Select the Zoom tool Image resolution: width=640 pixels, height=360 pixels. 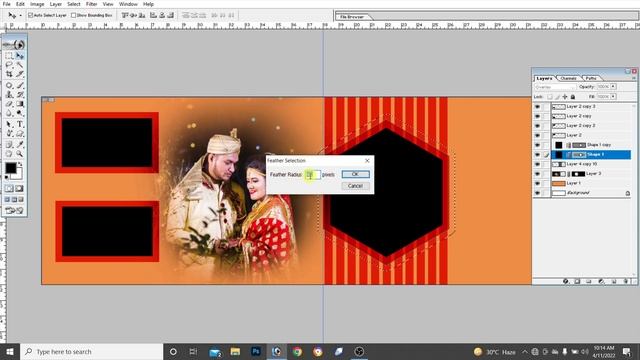point(20,153)
